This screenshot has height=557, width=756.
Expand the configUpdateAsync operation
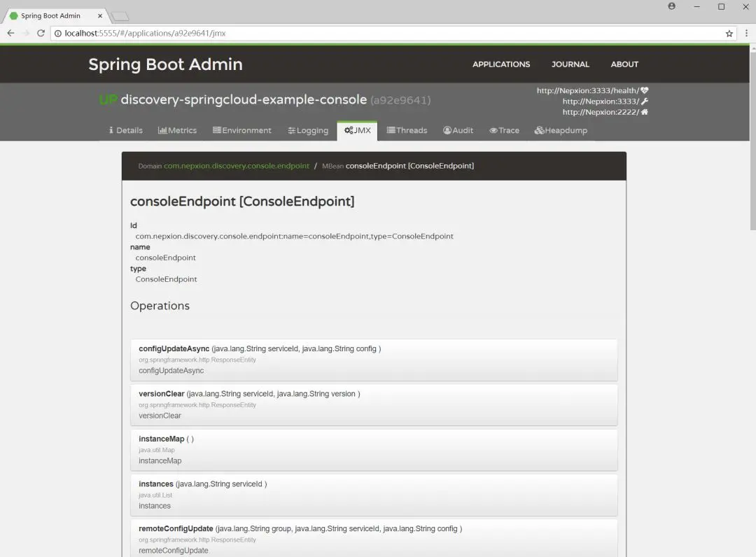[374, 360]
